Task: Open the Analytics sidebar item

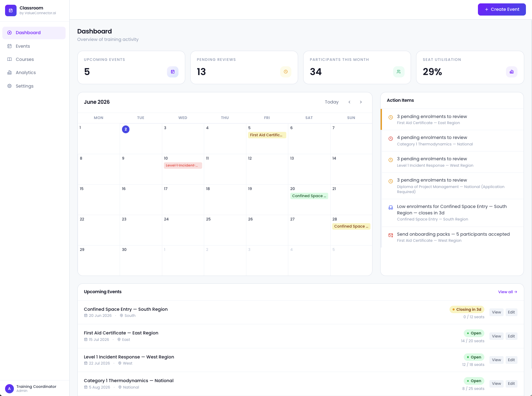Action: click(34, 72)
